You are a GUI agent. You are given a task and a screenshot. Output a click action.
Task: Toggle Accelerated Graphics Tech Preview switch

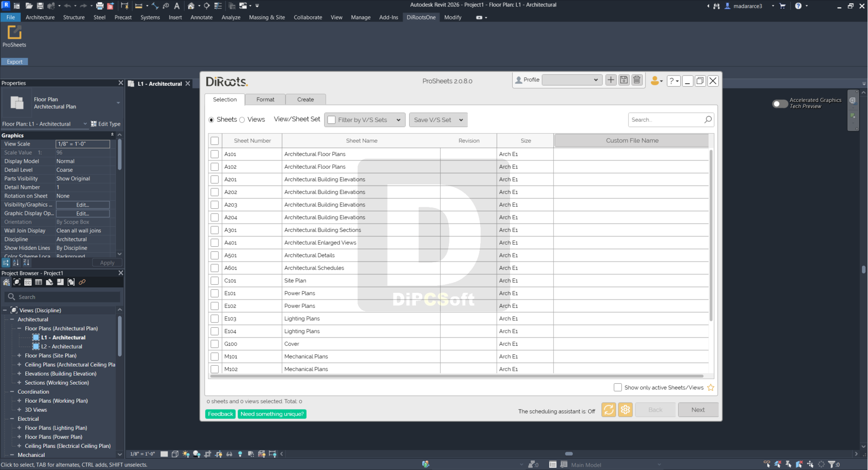[x=780, y=103]
